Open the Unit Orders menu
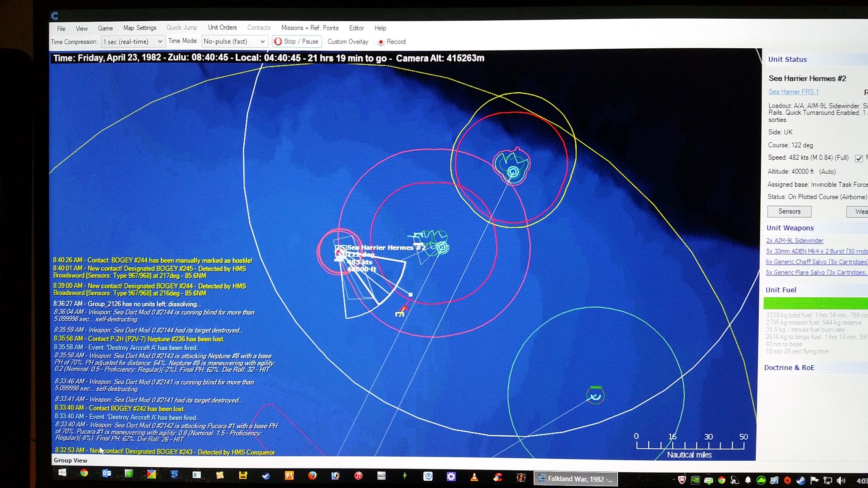The image size is (868, 488). click(222, 28)
